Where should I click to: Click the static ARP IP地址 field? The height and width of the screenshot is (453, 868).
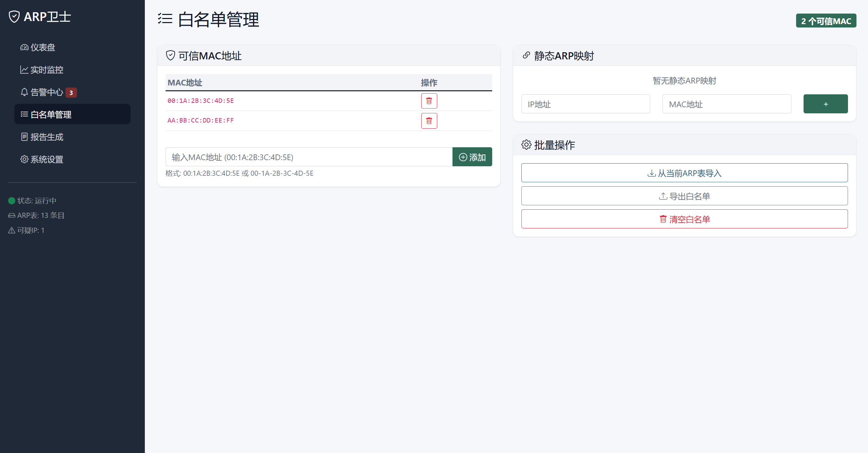tap(585, 104)
